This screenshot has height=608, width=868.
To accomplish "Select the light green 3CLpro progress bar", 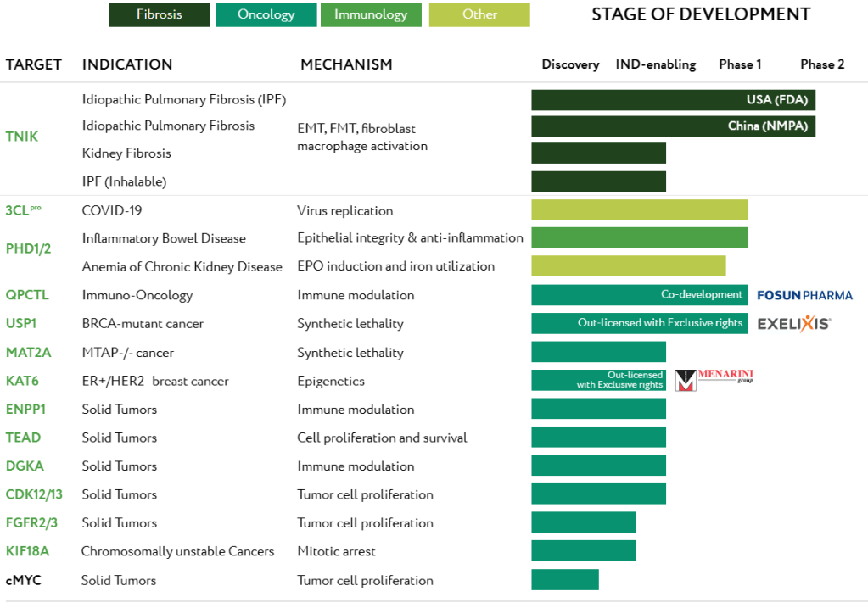I will coord(639,209).
